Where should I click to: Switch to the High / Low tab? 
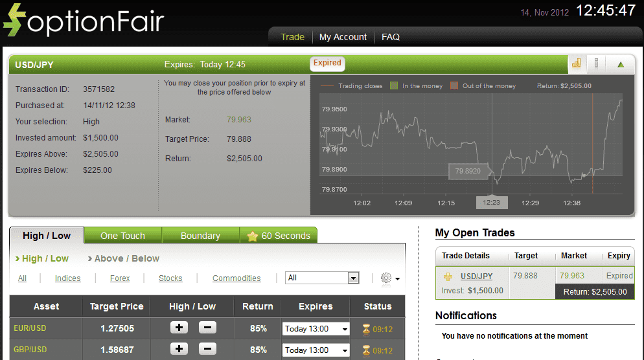47,236
